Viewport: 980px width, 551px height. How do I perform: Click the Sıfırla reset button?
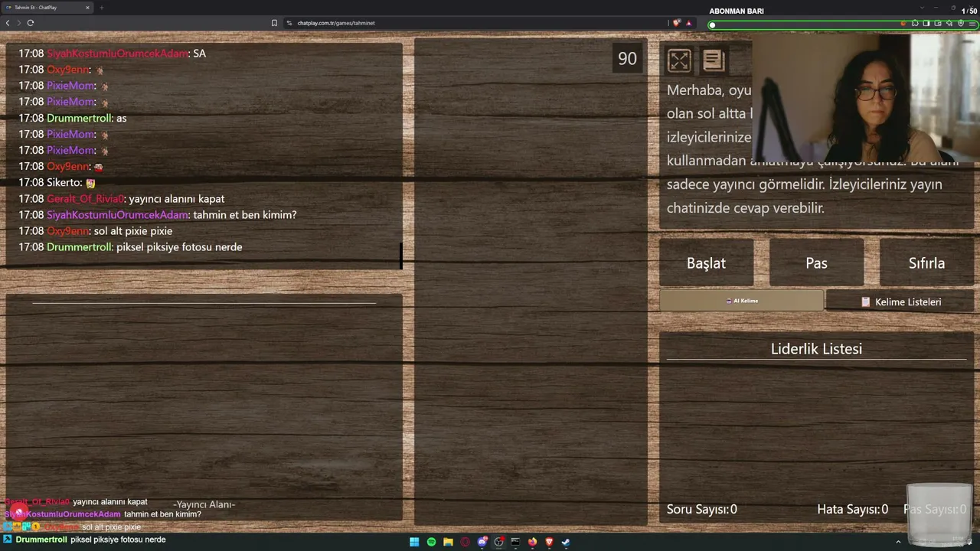click(x=926, y=262)
